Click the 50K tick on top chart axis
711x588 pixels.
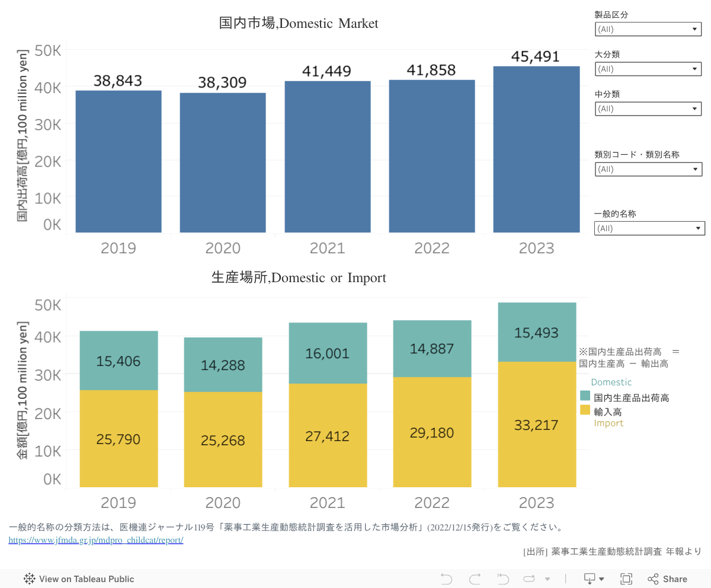47,50
